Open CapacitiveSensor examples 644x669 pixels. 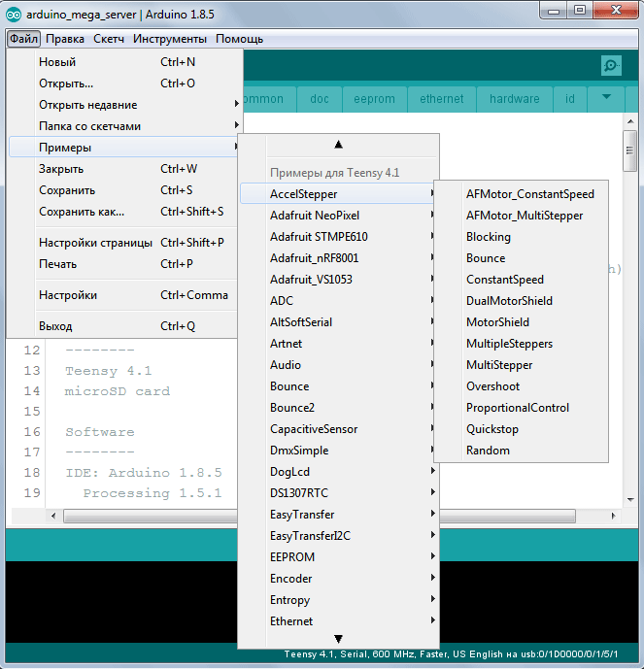coord(338,429)
